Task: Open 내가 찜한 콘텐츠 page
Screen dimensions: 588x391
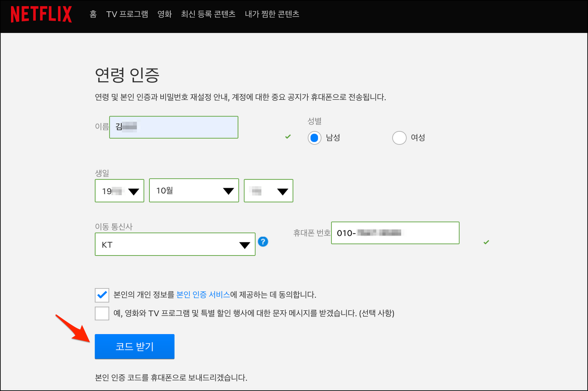Action: pyautogui.click(x=271, y=14)
